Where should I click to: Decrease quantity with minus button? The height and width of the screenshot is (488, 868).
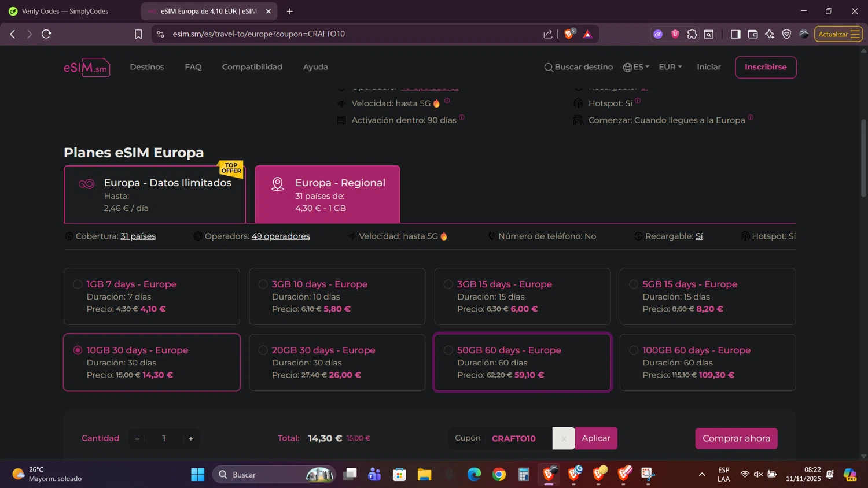point(137,438)
